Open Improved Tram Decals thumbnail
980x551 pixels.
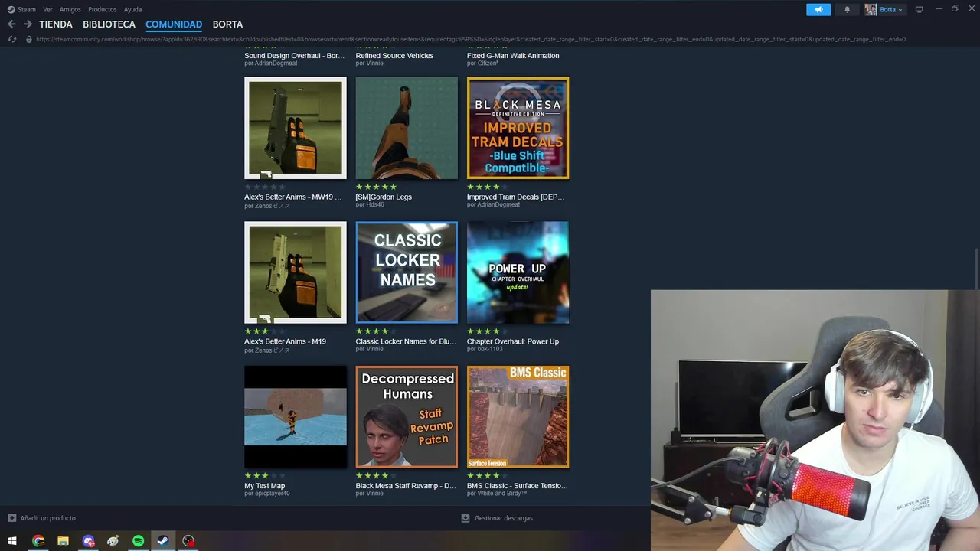518,128
